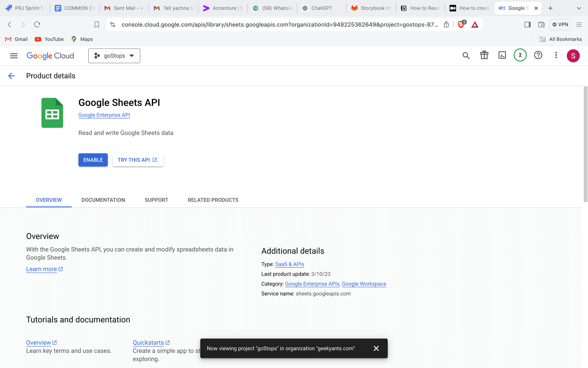
Task: Enable the Google Sheets API
Action: coord(93,160)
